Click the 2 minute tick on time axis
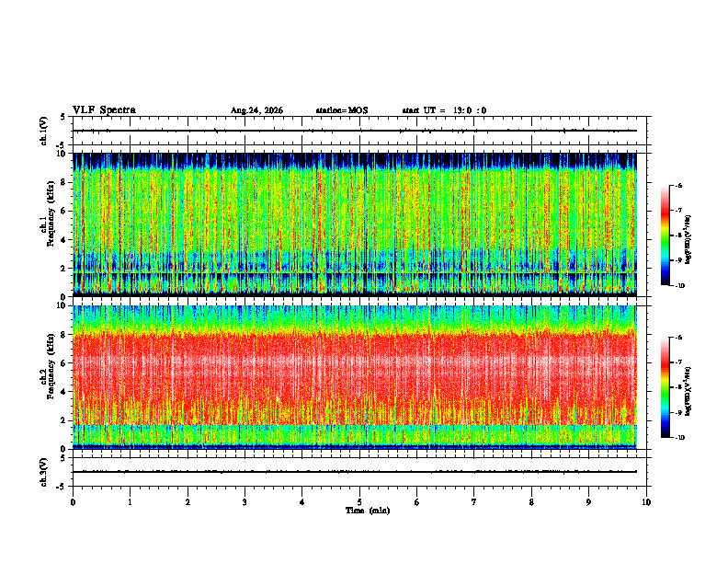This screenshot has width=728, height=563. tap(188, 502)
